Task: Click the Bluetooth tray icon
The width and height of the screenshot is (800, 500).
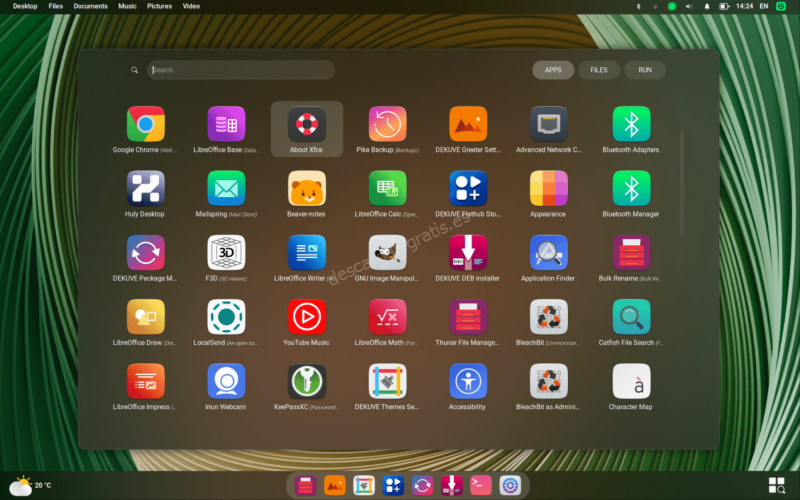Action: click(x=638, y=6)
